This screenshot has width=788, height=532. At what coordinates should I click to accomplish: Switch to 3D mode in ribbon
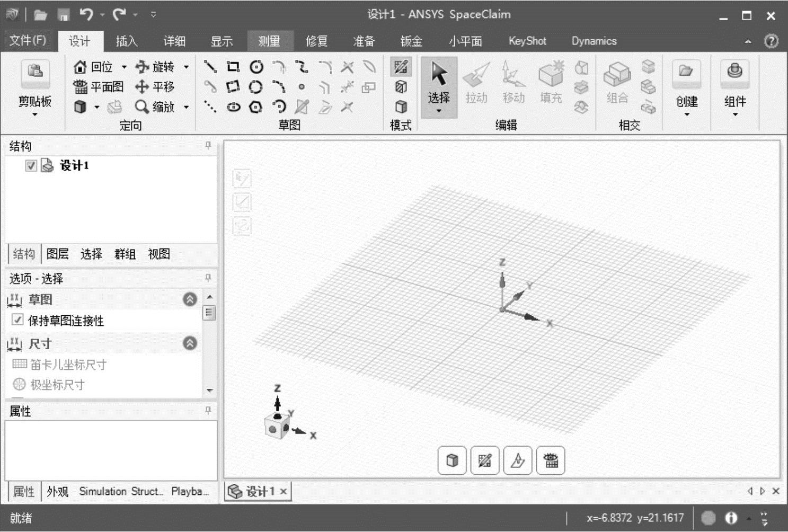click(401, 107)
